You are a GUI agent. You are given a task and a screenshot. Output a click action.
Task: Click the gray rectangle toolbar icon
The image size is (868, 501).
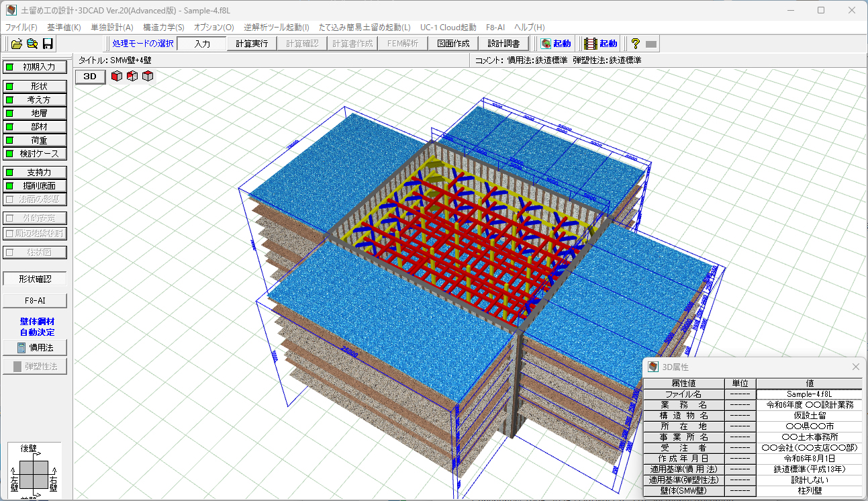[x=651, y=44]
